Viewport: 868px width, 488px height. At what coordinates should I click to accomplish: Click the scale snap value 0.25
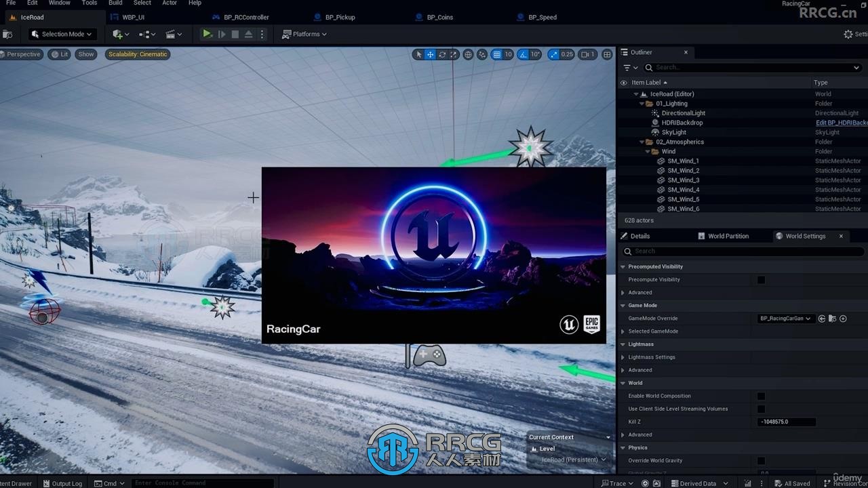click(x=567, y=54)
